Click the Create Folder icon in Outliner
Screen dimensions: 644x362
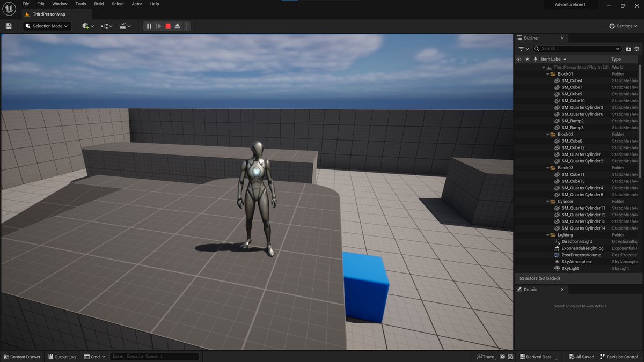pyautogui.click(x=628, y=48)
